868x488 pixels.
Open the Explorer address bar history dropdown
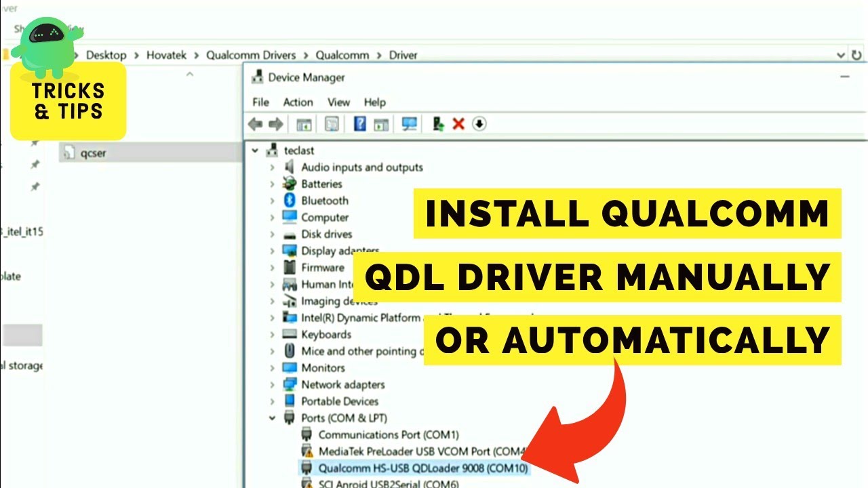tap(840, 55)
